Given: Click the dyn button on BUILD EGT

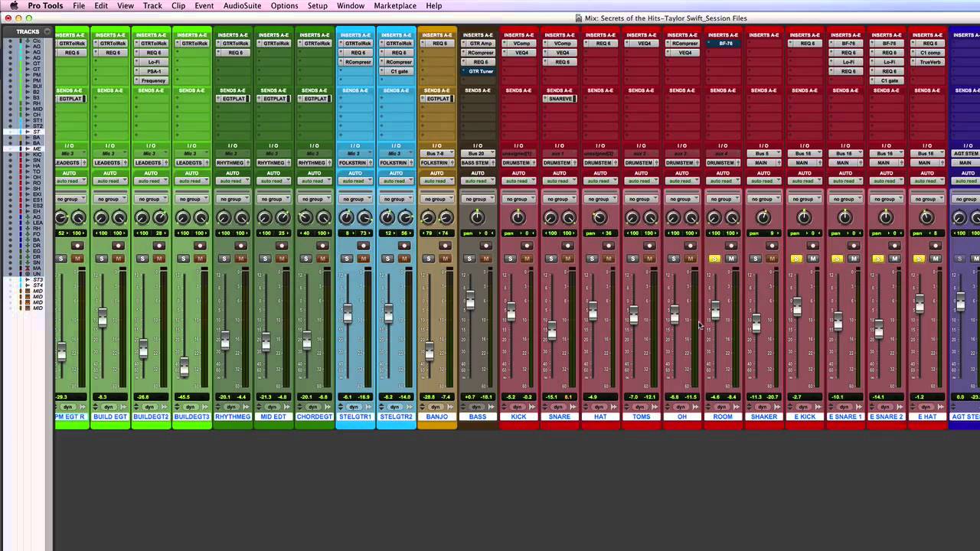Looking at the screenshot, I should 108,407.
